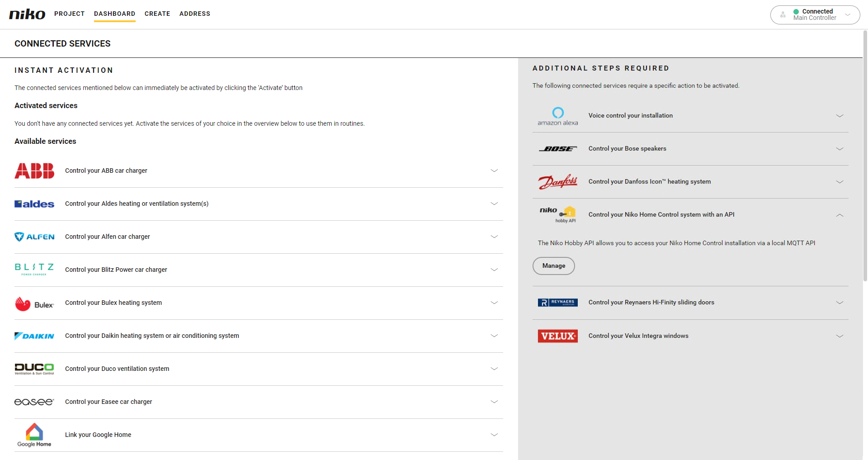Click 'Control your Reynaers Hi-Finity sliding doors' text

click(651, 303)
